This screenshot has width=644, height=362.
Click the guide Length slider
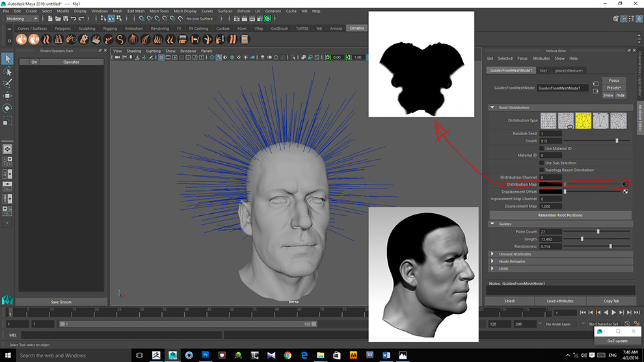[582, 239]
